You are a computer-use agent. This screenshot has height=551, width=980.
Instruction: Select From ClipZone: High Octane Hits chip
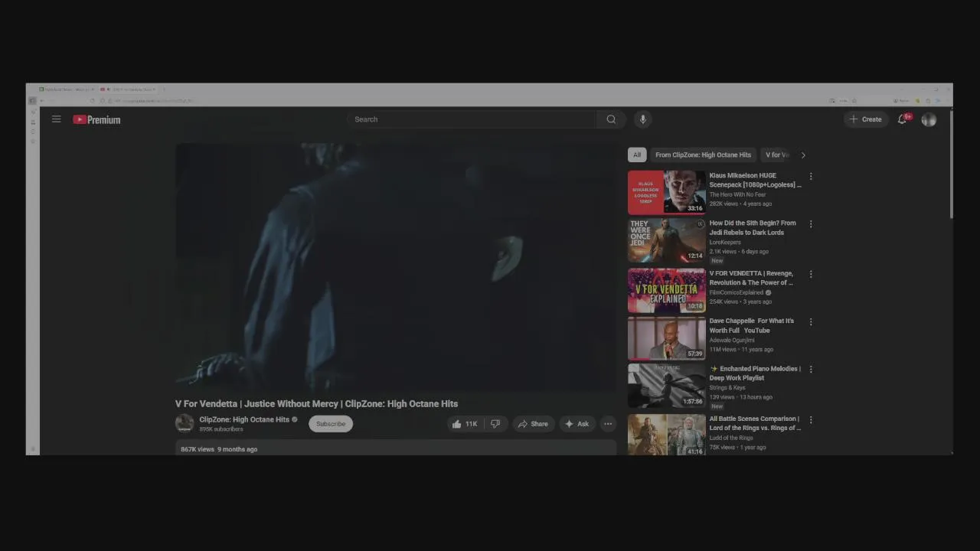tap(703, 155)
